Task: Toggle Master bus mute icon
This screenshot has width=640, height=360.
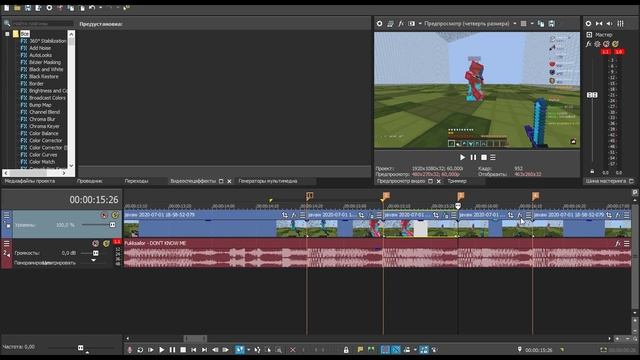Action: 606,44
